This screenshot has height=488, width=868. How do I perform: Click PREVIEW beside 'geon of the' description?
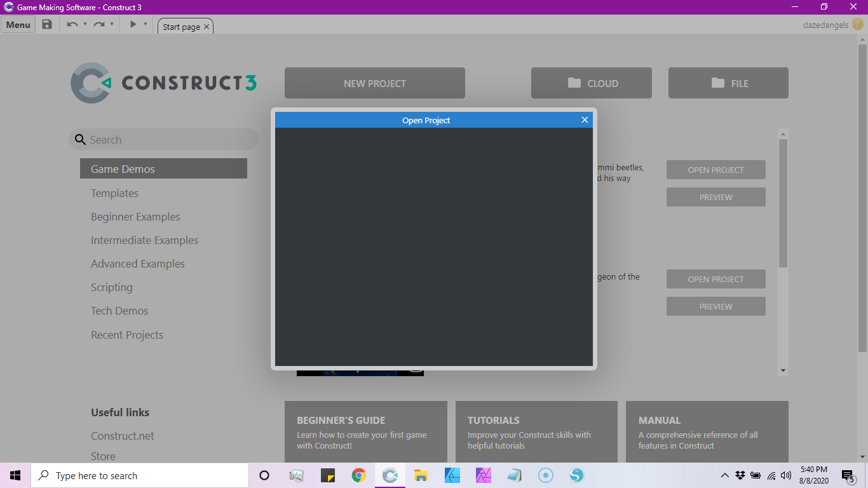point(716,306)
